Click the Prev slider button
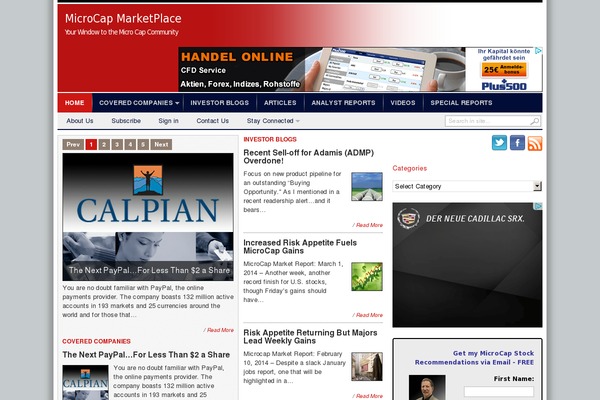Viewport: 600px width, 400px height. click(73, 144)
